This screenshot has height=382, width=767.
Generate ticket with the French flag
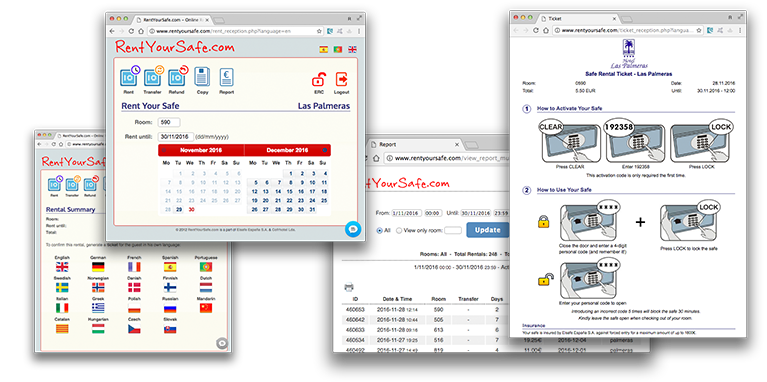coord(134,267)
